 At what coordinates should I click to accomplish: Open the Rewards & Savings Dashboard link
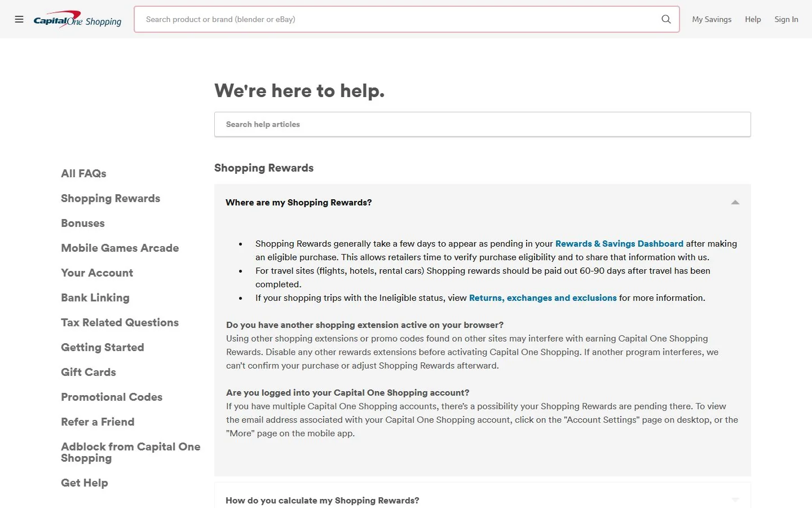[619, 243]
